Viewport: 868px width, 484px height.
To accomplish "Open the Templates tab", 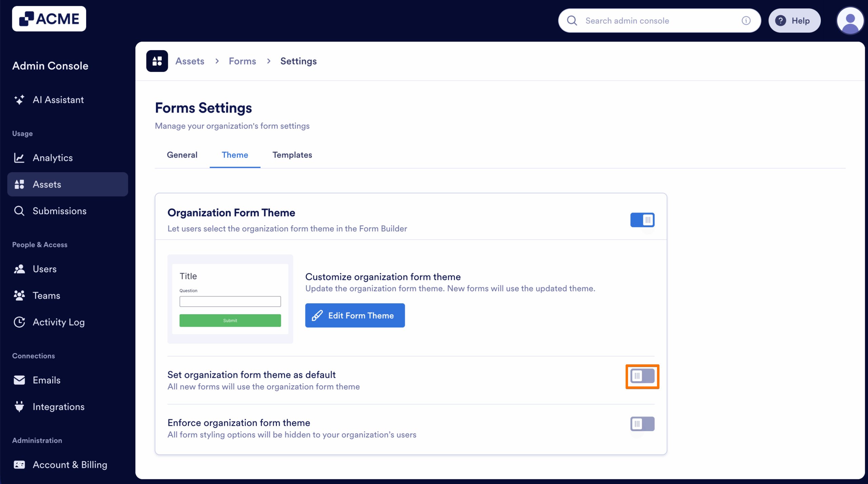I will point(292,155).
